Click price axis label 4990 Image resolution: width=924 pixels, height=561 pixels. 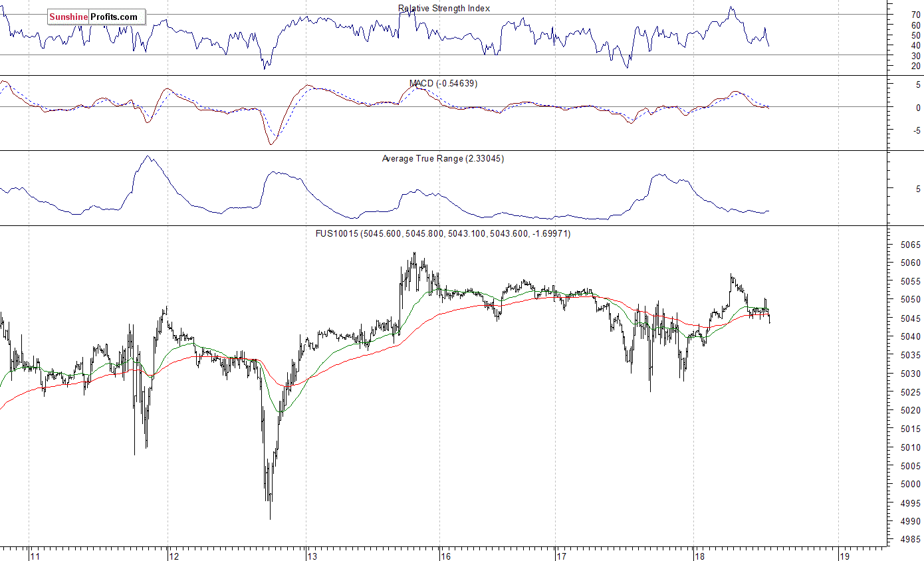pyautogui.click(x=911, y=522)
